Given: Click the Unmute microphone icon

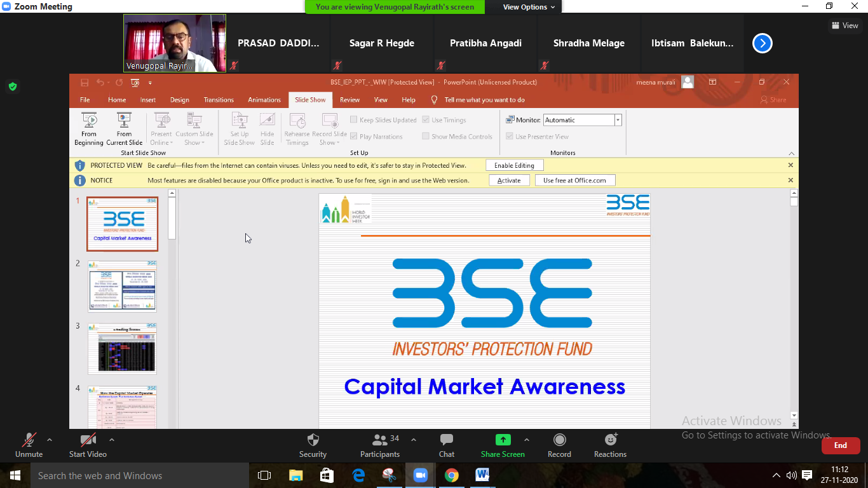Looking at the screenshot, I should pos(29,440).
